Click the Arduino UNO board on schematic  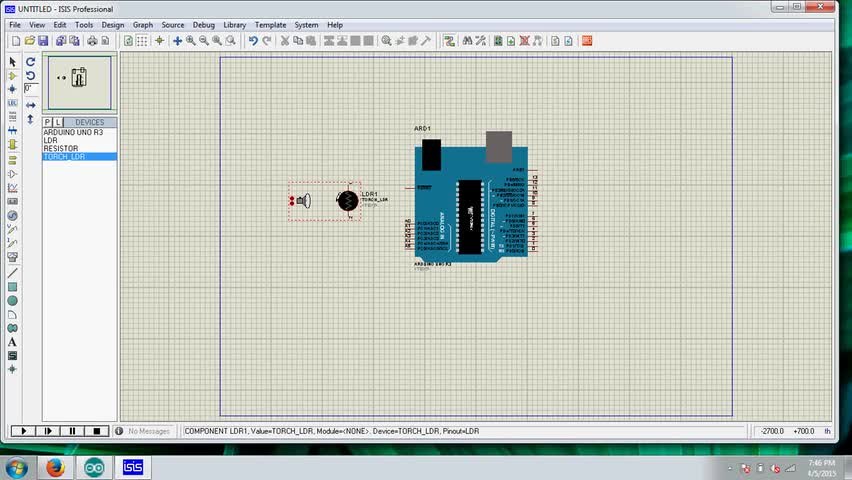pos(471,198)
